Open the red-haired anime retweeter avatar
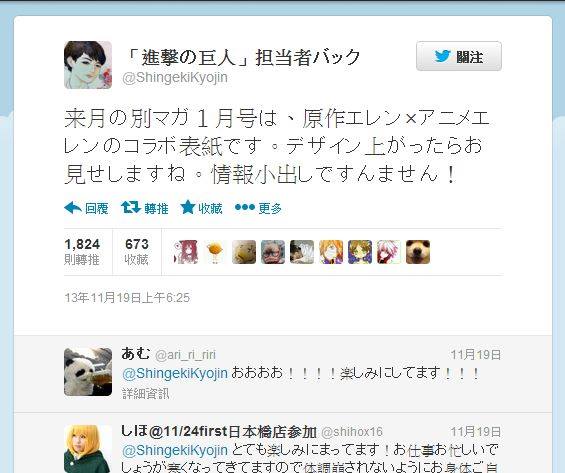The width and height of the screenshot is (565, 473). pos(186,252)
